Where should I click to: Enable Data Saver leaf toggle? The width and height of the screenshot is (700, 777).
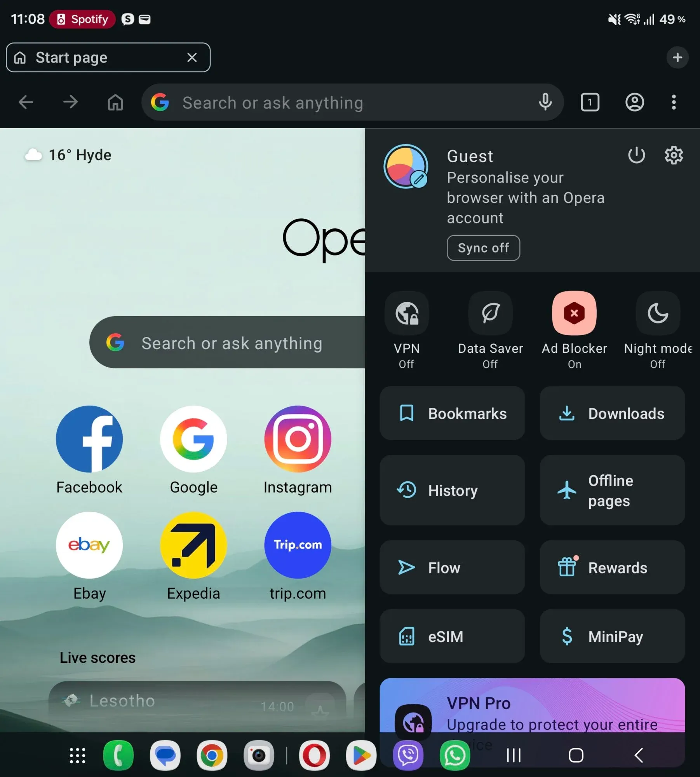(490, 313)
